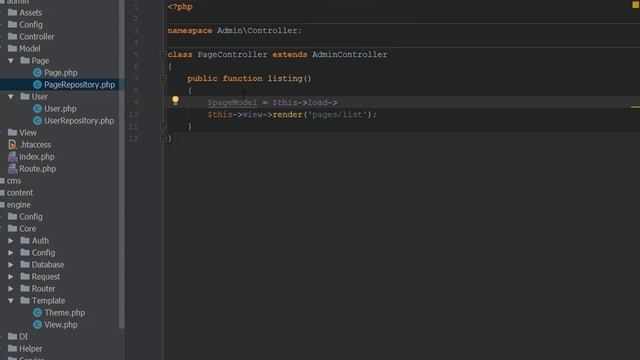Click the Model folder icon
Image resolution: width=640 pixels, height=360 pixels.
pos(13,49)
